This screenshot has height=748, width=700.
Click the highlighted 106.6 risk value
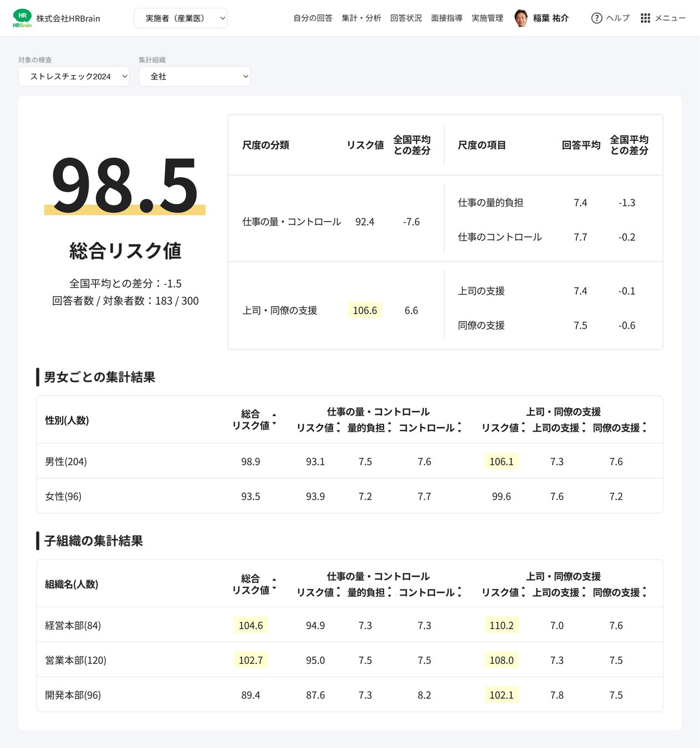point(365,310)
